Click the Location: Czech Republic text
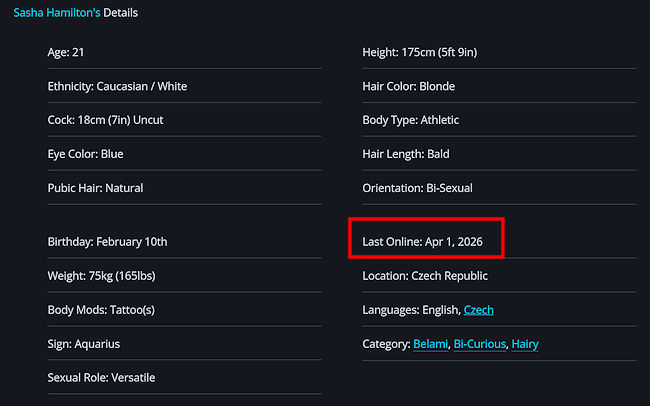Screen dimensions: 650x406 coord(425,276)
